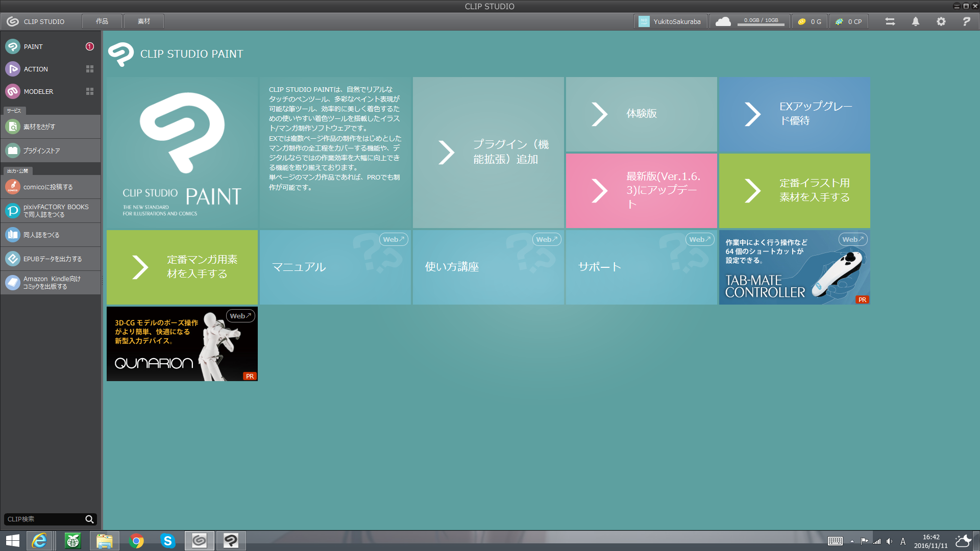Show hidden system tray icons
This screenshot has height=551, width=980.
coord(852,541)
